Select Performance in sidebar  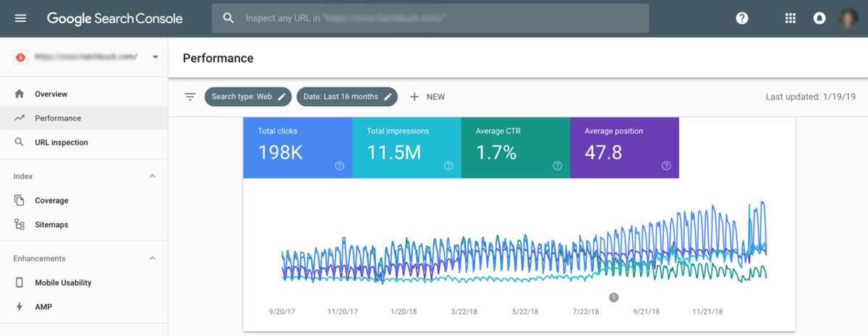click(x=84, y=118)
